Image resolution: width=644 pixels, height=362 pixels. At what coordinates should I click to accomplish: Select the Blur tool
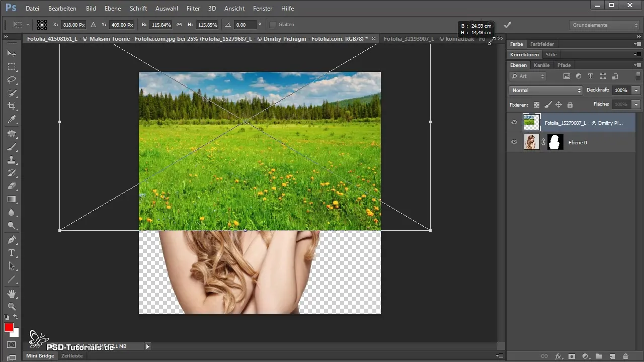[x=12, y=213]
